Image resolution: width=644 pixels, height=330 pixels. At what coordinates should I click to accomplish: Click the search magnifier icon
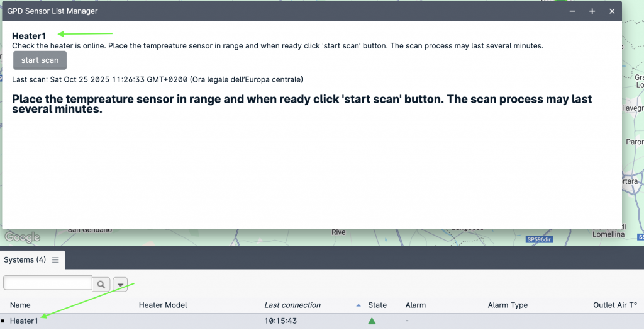pos(101,284)
